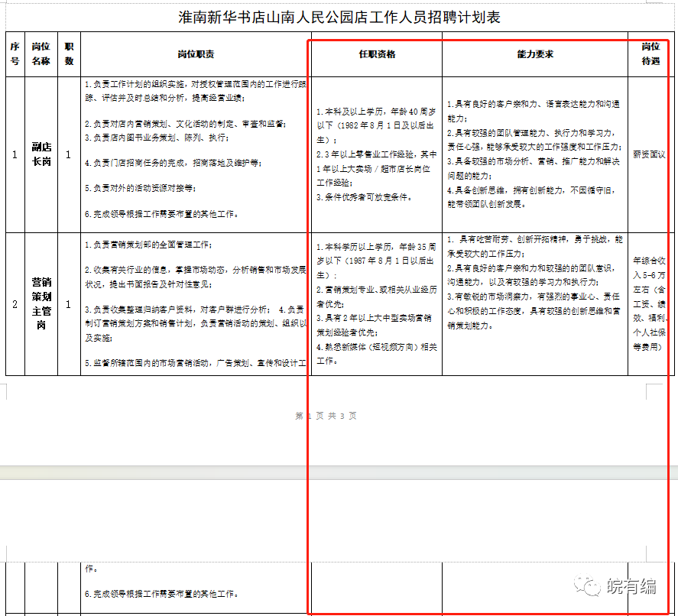Click qualification "1.本科学历以上学历，年龄35周岁以下"
The image size is (678, 616).
pos(376,261)
